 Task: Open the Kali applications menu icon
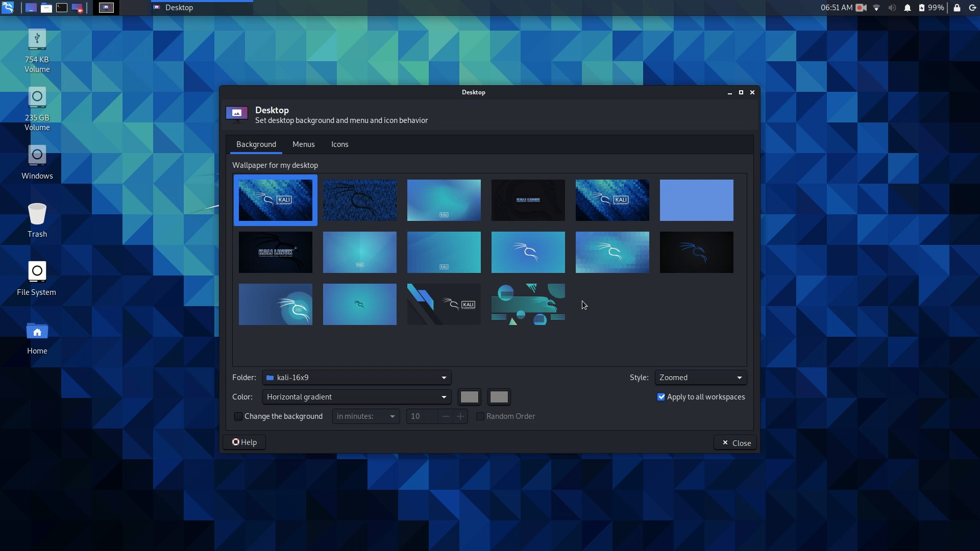click(8, 8)
